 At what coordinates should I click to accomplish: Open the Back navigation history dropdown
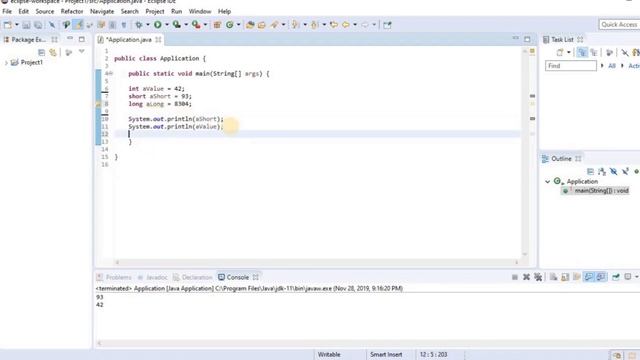tap(355, 25)
